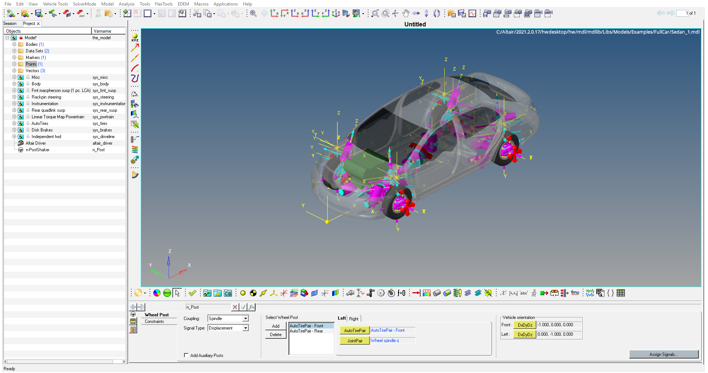This screenshot has height=373, width=708.
Task: Click the Bodies center-of-mass icon in entity toolbar
Action: pos(253,293)
